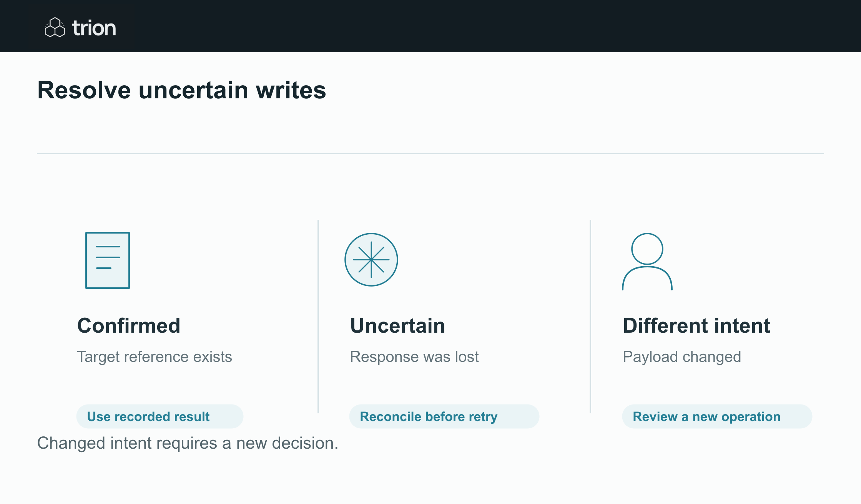
Task: Click the Resolve uncertain writes page title
Action: [182, 90]
